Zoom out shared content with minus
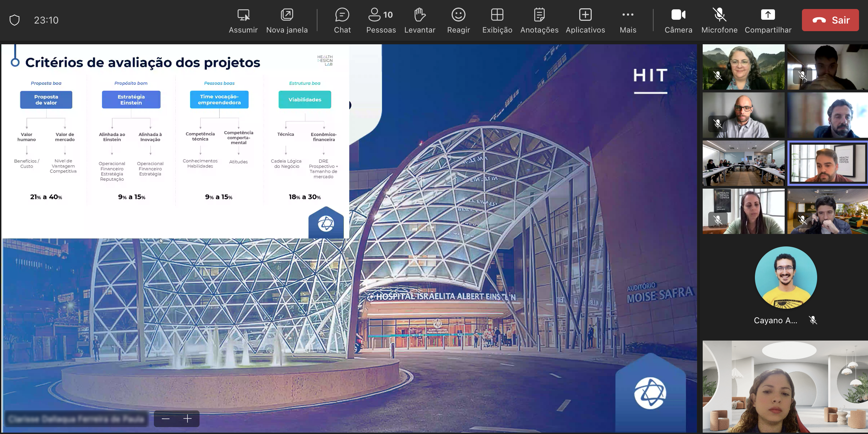 point(166,419)
